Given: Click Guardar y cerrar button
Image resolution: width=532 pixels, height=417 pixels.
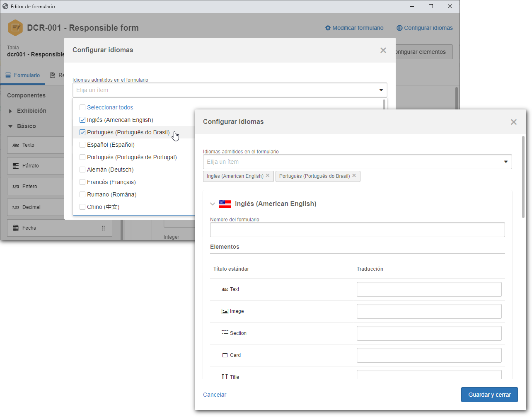Looking at the screenshot, I should pyautogui.click(x=489, y=395).
